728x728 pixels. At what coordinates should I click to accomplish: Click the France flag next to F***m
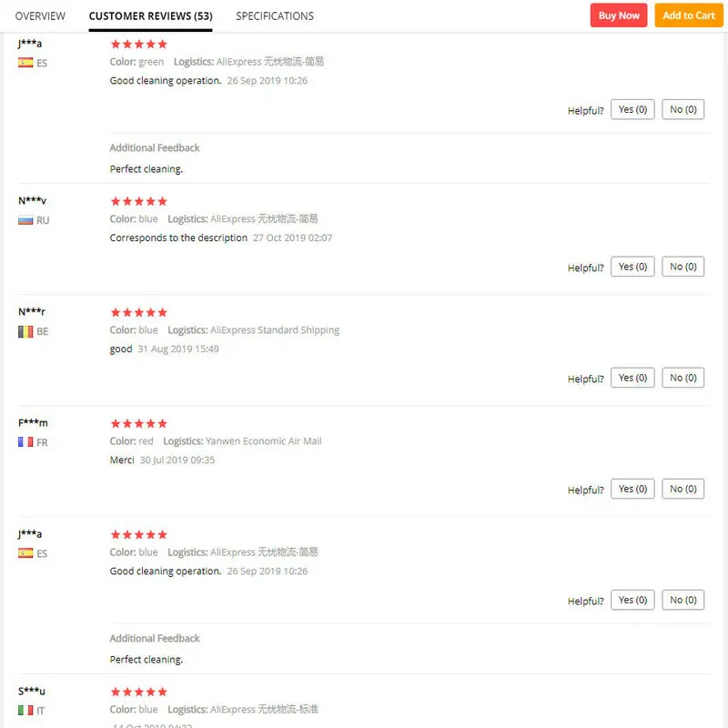25,442
